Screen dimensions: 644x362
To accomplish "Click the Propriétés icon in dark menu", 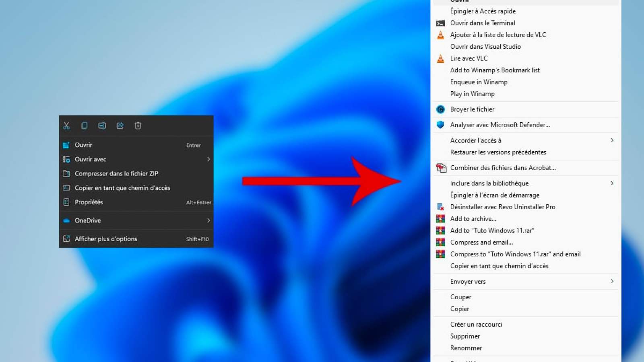I will (66, 202).
